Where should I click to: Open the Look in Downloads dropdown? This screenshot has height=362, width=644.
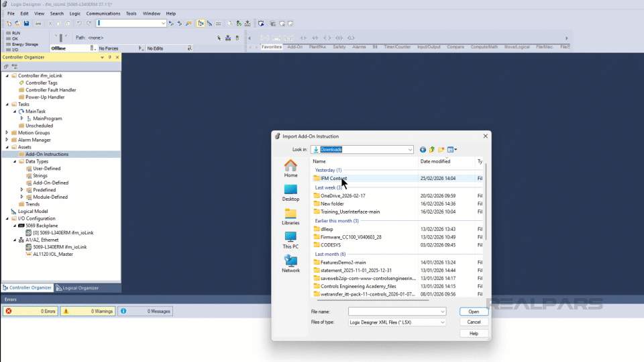(x=410, y=150)
